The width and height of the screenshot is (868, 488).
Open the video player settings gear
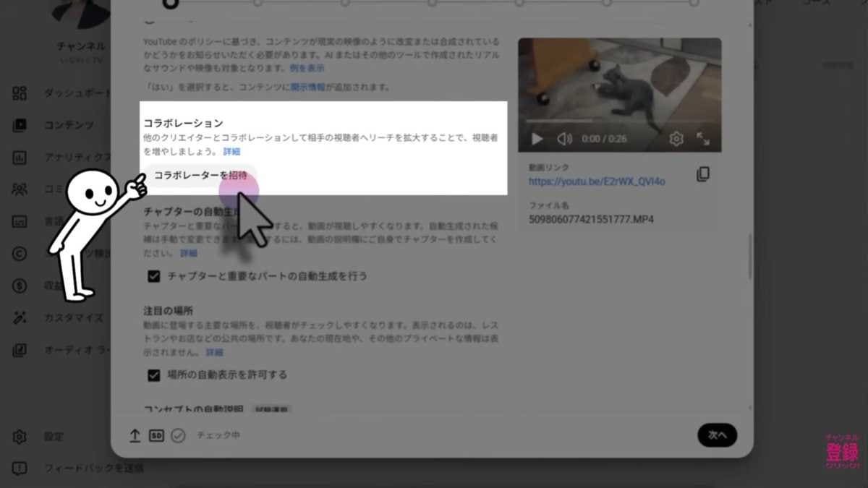(677, 138)
